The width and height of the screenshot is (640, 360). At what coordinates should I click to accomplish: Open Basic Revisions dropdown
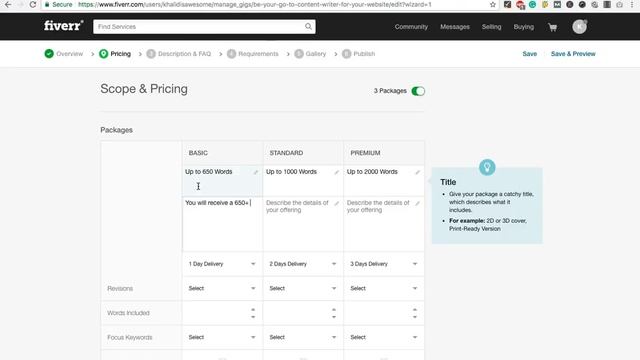222,288
